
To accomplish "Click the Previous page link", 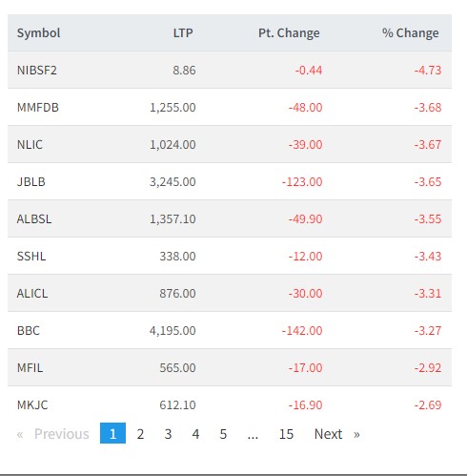I will [53, 434].
